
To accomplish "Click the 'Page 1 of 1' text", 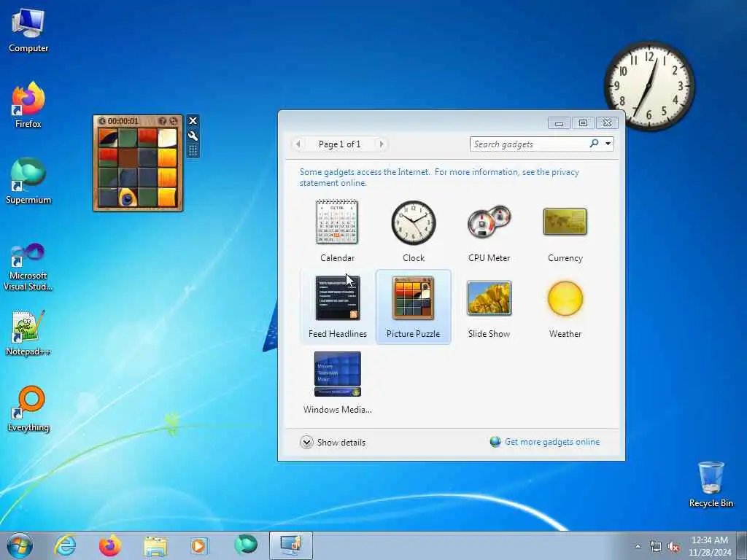I will pyautogui.click(x=339, y=144).
